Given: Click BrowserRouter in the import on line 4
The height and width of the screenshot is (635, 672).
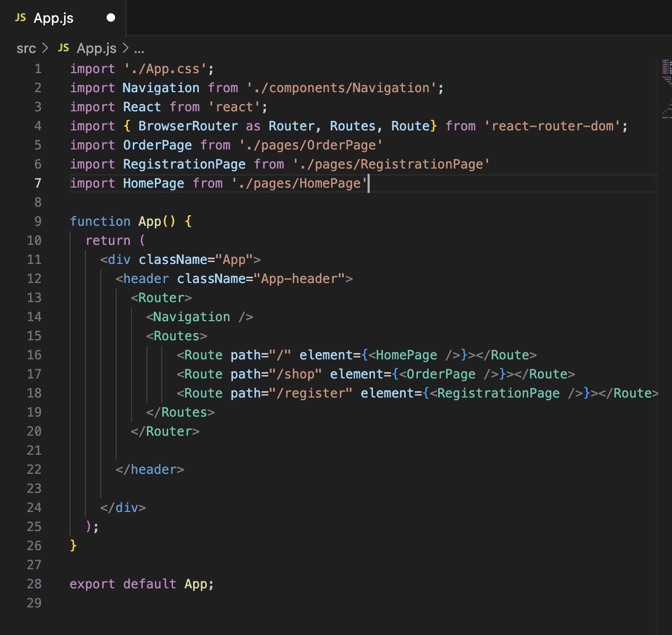Looking at the screenshot, I should point(188,126).
